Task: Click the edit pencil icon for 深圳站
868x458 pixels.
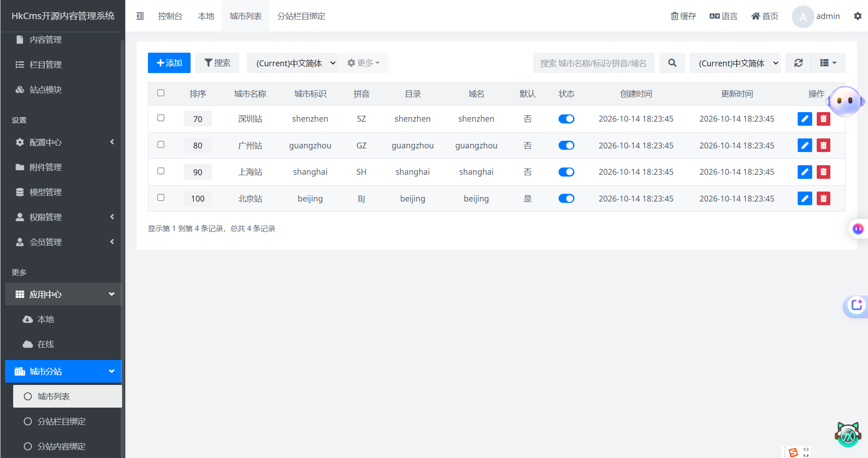Action: point(804,119)
